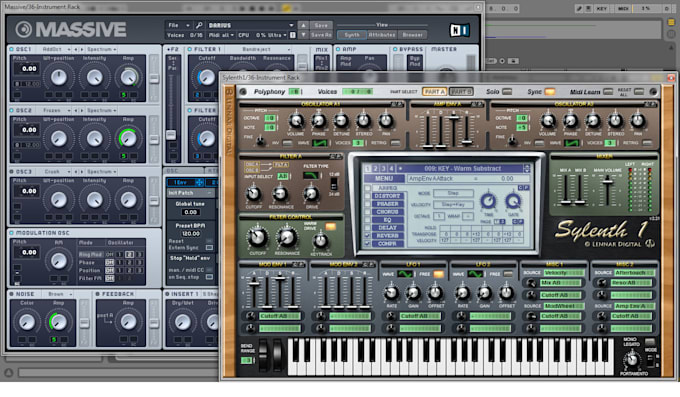Click Filter A Resonance knob

tap(280, 194)
